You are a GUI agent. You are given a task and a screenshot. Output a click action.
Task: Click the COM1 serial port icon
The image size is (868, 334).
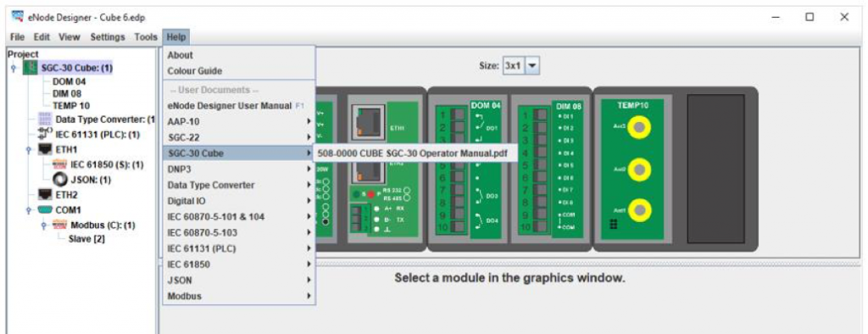click(x=45, y=210)
